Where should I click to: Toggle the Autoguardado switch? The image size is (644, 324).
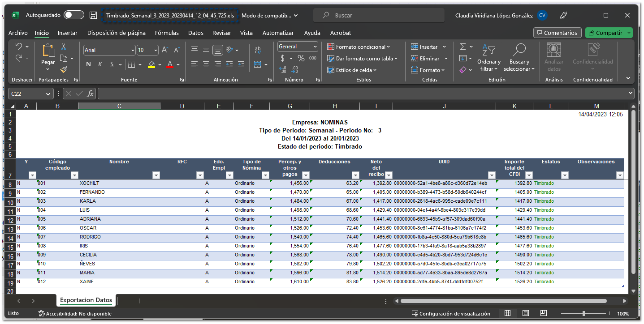coord(73,15)
